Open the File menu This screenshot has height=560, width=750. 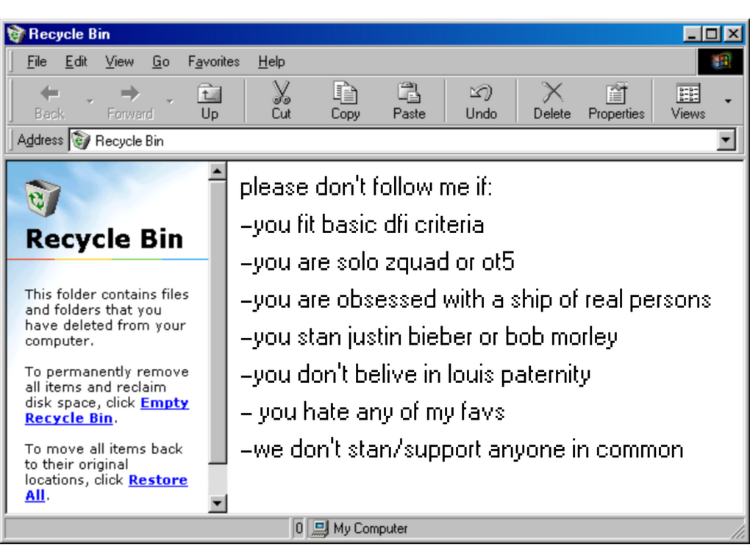pyautogui.click(x=37, y=62)
